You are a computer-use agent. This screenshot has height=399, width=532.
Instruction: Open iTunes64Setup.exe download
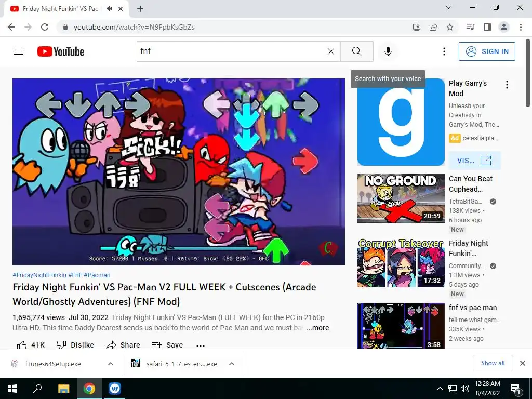[x=53, y=364]
